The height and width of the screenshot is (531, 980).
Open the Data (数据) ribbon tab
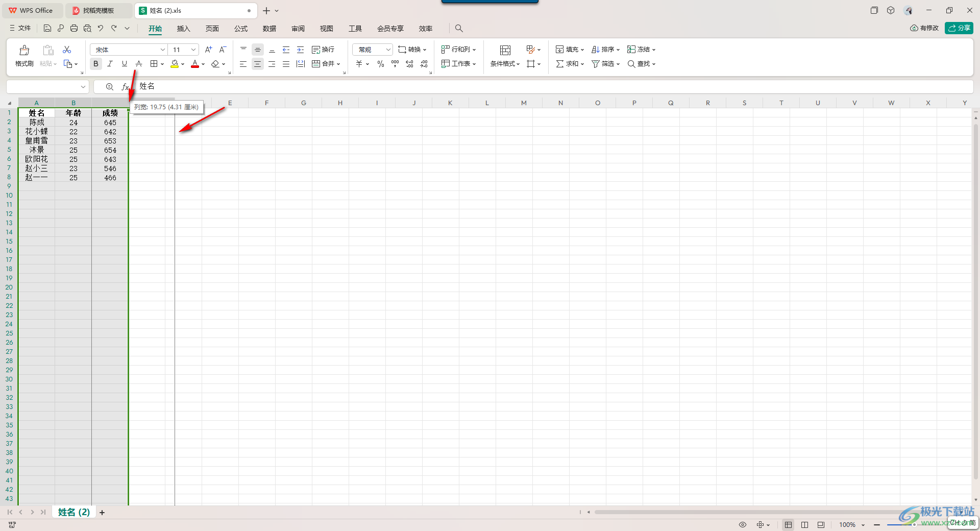click(x=269, y=29)
